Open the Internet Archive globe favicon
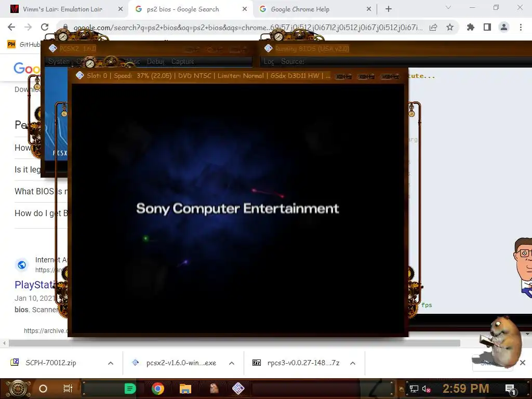 click(x=22, y=264)
